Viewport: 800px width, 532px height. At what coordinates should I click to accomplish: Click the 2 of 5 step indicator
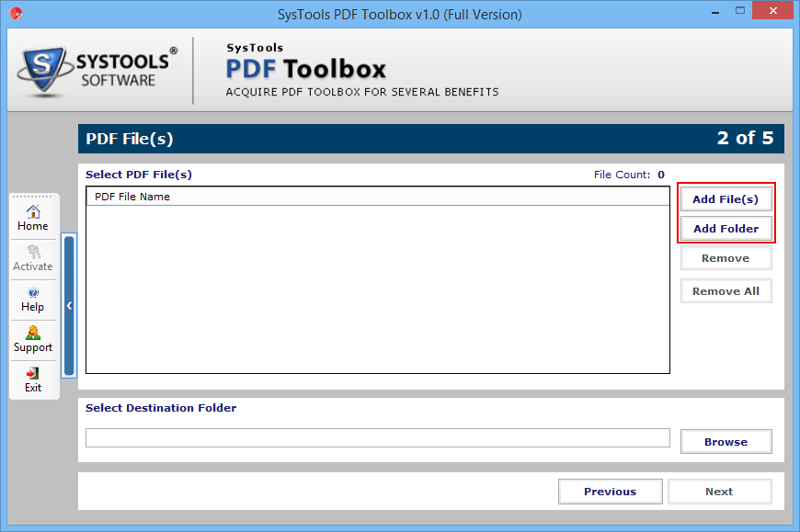pos(745,138)
